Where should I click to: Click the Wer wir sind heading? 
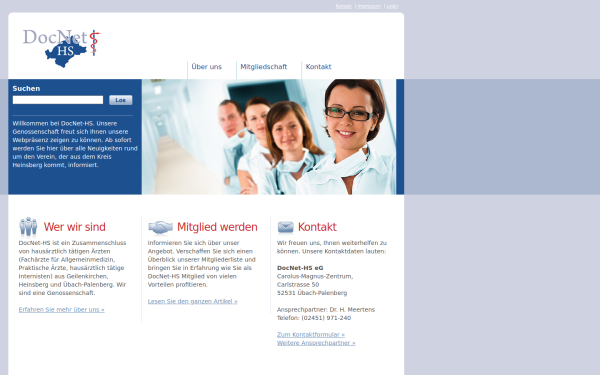coord(75,227)
